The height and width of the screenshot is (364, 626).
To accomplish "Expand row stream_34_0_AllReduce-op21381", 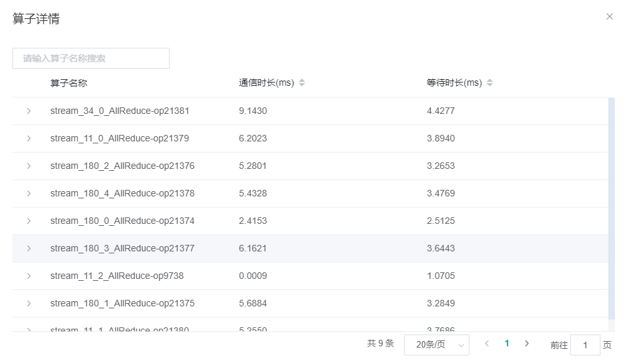I will click(29, 111).
